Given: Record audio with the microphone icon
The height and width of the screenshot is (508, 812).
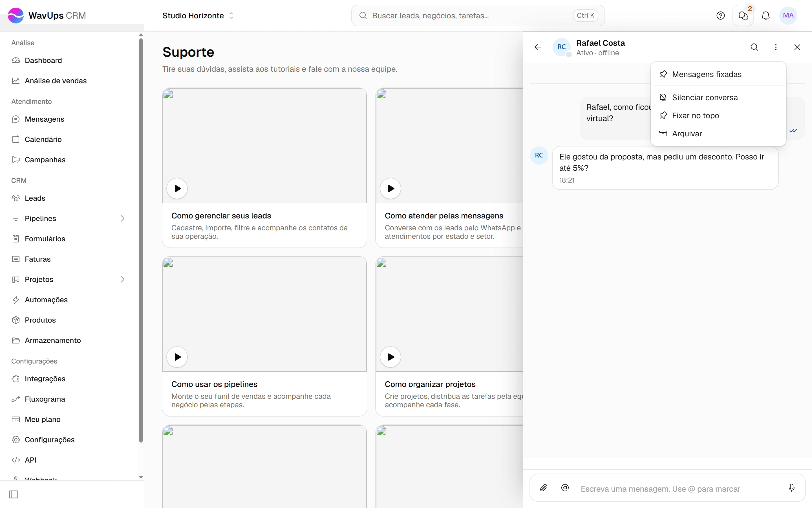Looking at the screenshot, I should point(791,487).
